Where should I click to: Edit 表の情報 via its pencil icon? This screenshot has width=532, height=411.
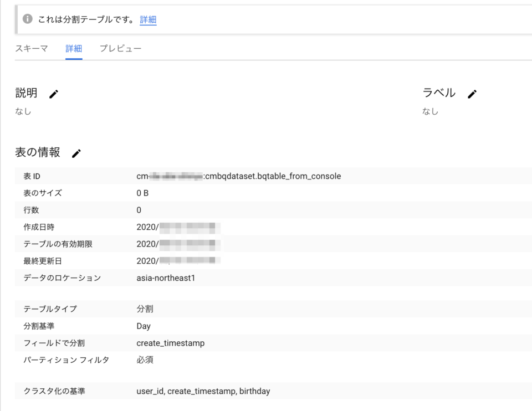(76, 153)
